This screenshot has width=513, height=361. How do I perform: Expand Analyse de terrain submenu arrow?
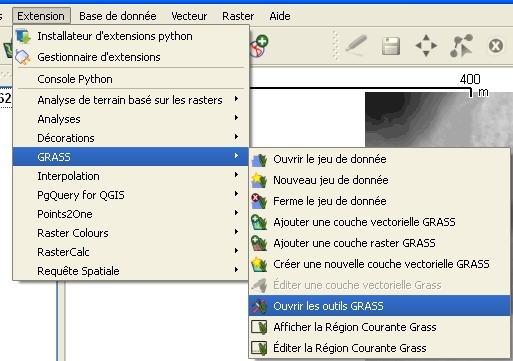coord(236,99)
